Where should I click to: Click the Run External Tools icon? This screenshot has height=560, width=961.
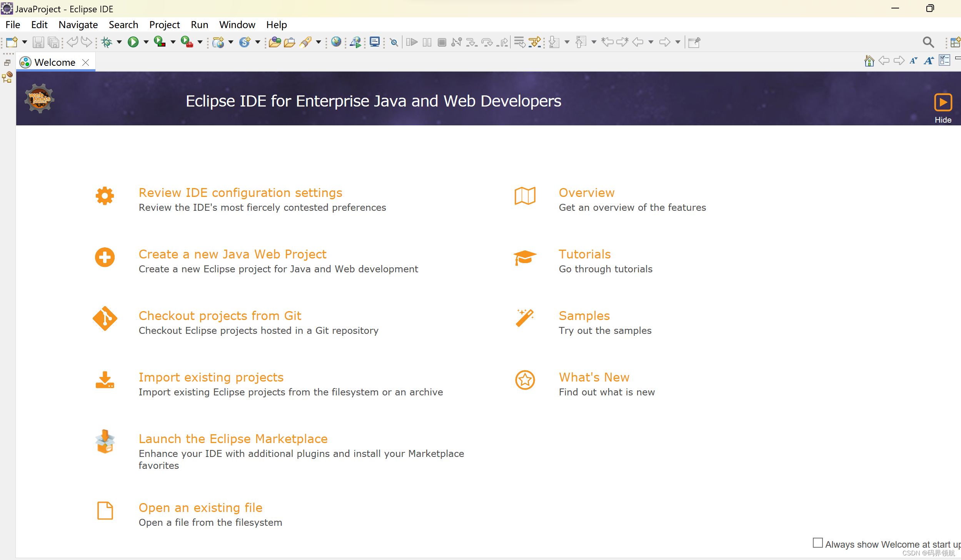coord(187,42)
